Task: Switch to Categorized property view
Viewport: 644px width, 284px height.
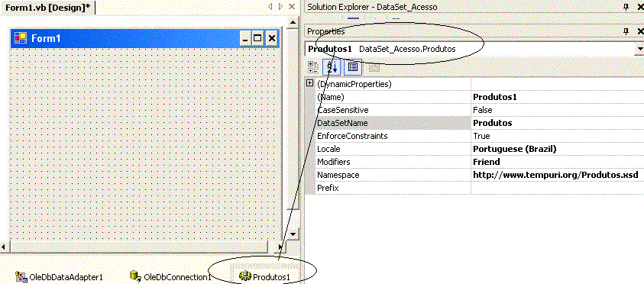Action: point(313,67)
